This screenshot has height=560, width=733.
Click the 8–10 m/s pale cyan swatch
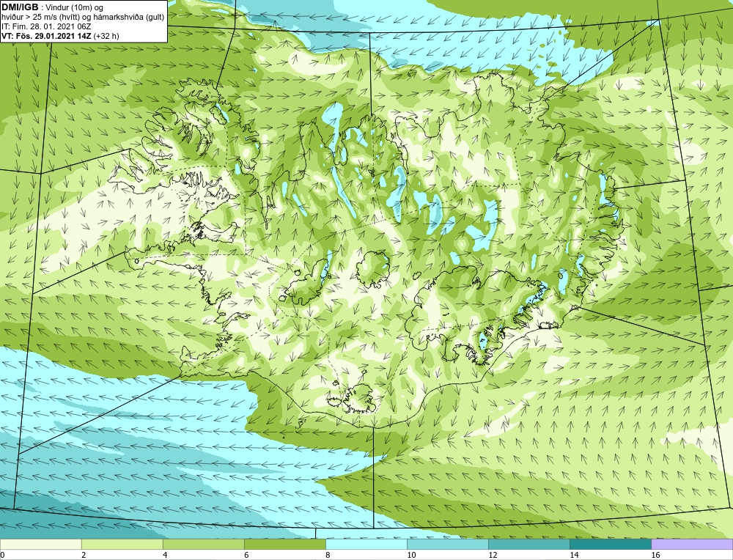pyautogui.click(x=366, y=544)
